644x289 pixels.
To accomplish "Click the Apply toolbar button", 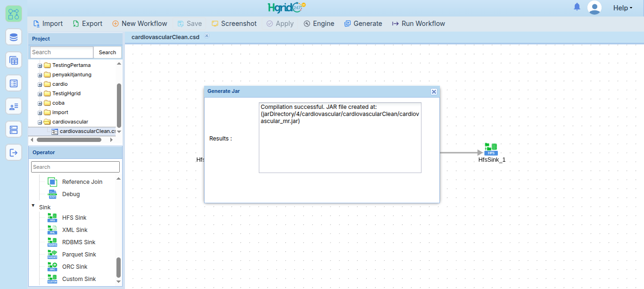I will pyautogui.click(x=280, y=24).
